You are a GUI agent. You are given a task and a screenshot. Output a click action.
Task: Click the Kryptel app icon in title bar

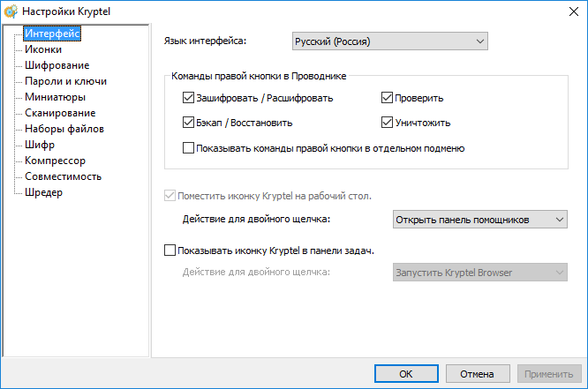(11, 11)
